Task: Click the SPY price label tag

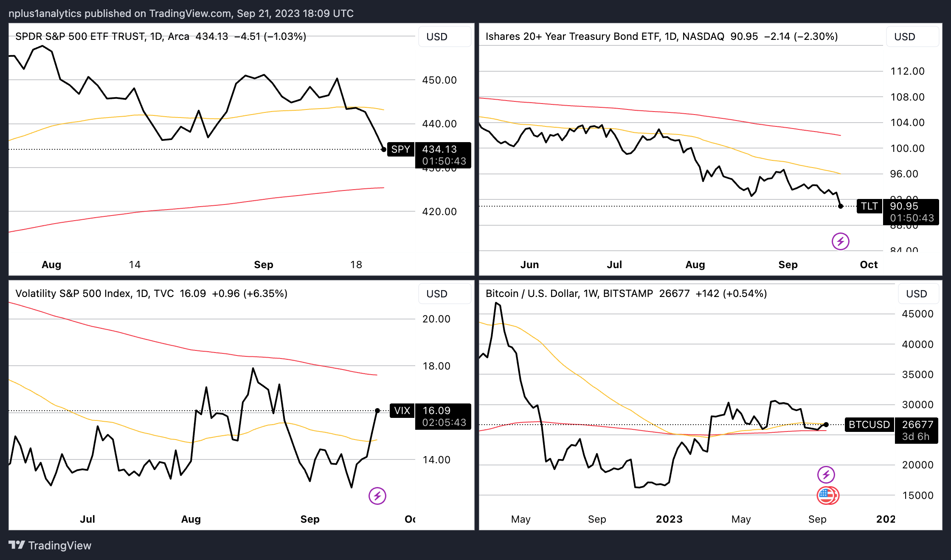Action: pyautogui.click(x=400, y=149)
